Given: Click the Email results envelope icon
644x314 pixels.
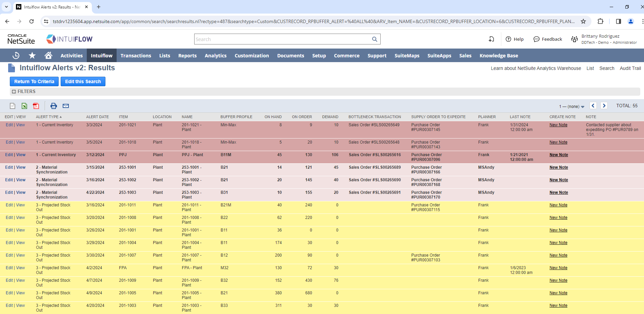Looking at the screenshot, I should click(x=66, y=106).
